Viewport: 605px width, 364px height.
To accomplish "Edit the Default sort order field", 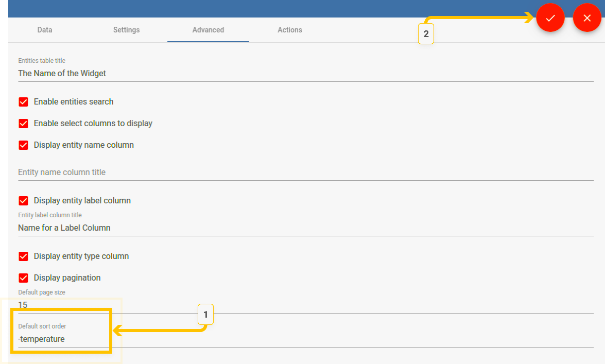I will [x=305, y=339].
